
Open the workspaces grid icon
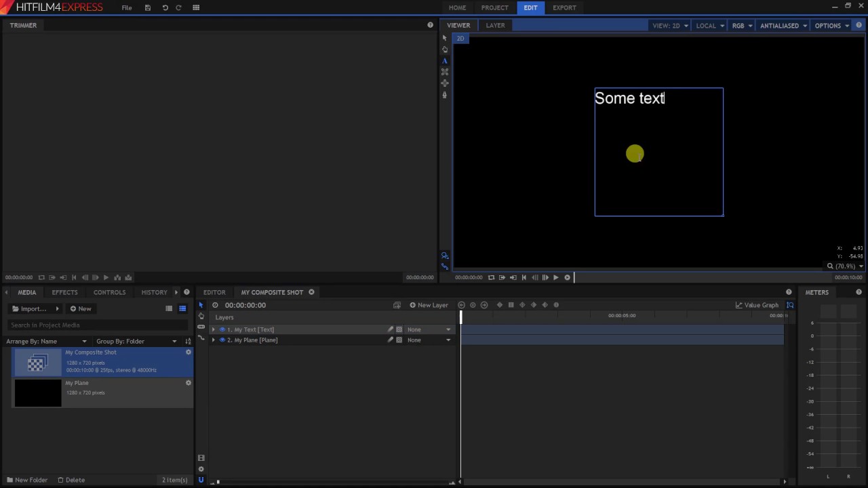pos(196,7)
